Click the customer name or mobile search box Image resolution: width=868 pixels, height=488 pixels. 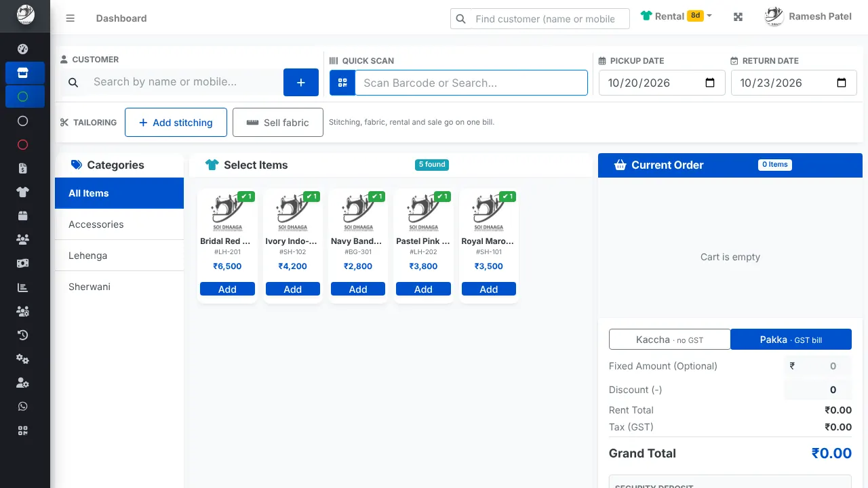(182, 82)
